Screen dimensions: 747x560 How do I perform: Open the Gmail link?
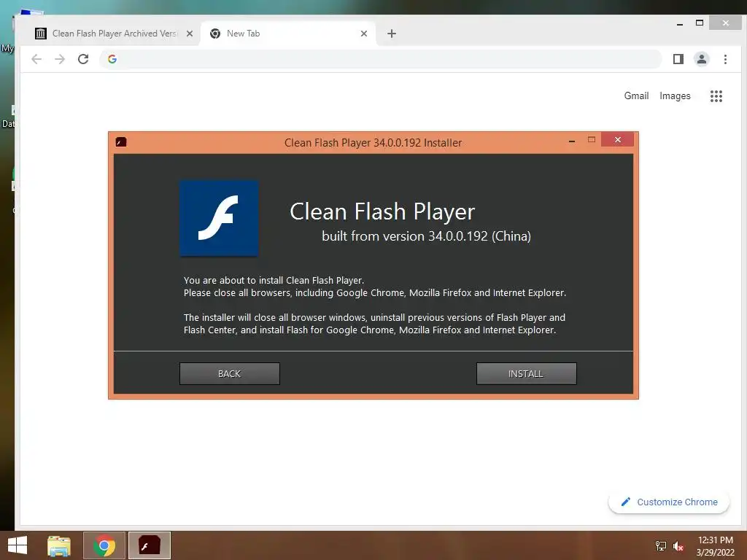(636, 96)
